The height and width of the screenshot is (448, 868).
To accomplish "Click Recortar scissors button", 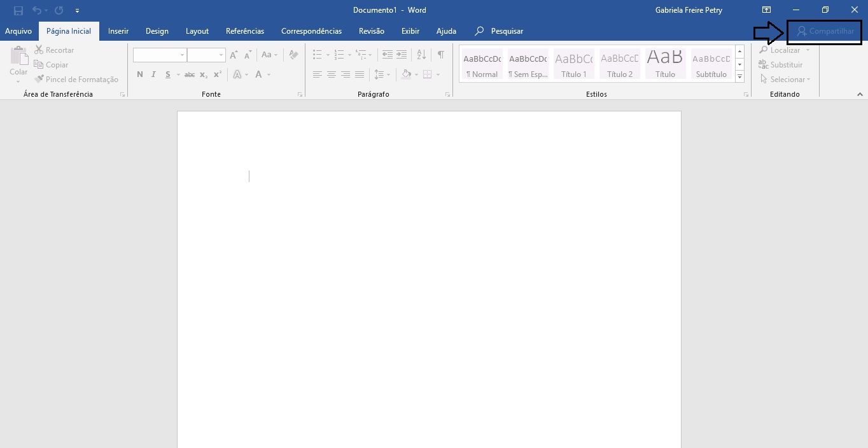I will 54,50.
